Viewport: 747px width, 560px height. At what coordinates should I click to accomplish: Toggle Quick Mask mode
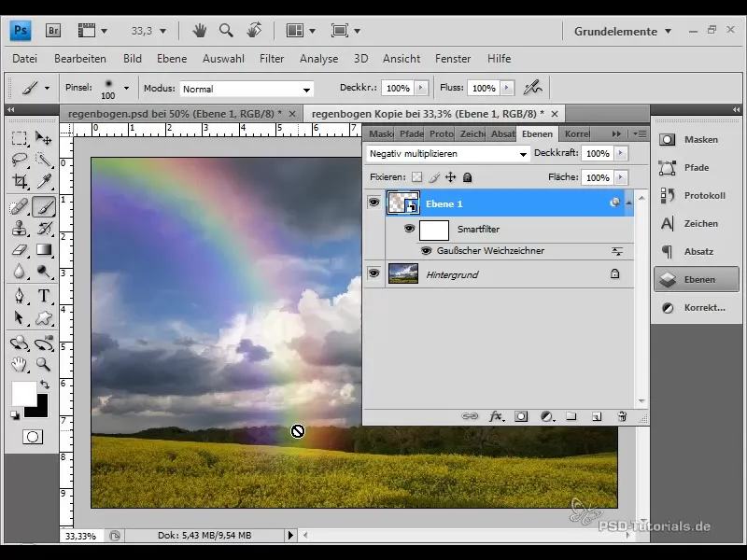tap(33, 437)
